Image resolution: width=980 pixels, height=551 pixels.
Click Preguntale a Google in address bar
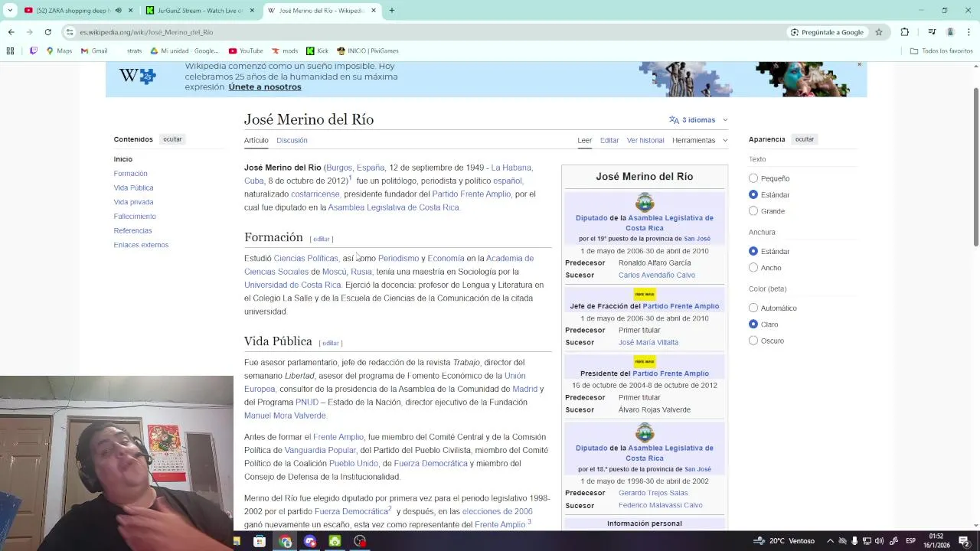(x=827, y=32)
